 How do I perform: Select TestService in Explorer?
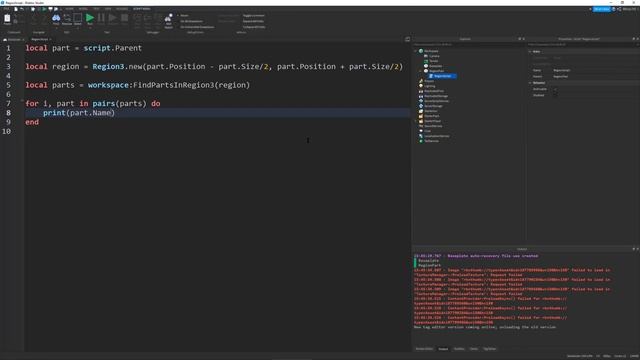click(431, 141)
